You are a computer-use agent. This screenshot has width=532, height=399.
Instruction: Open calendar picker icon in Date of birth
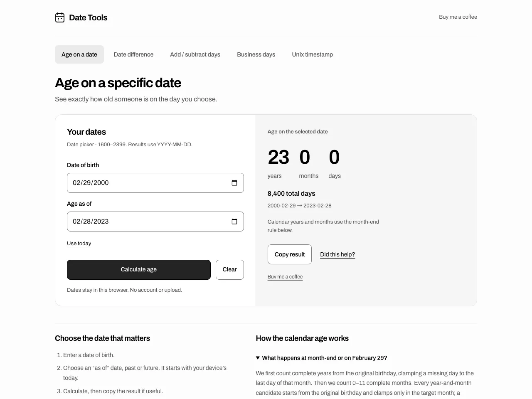coord(234,183)
